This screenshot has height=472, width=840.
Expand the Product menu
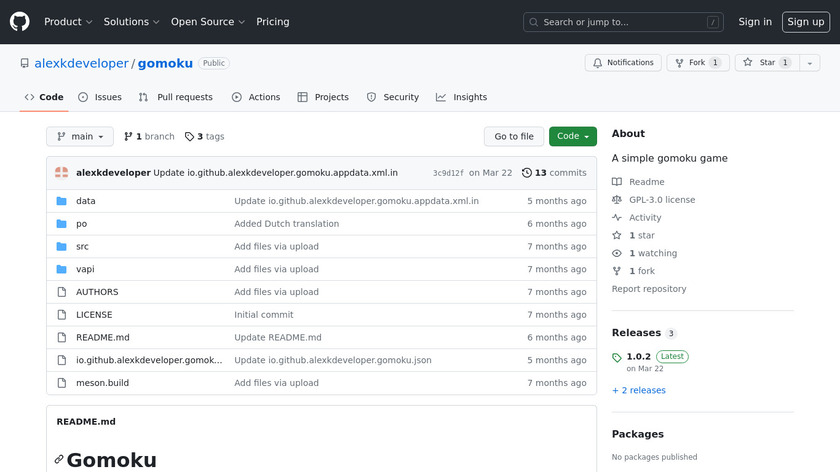[x=68, y=22]
